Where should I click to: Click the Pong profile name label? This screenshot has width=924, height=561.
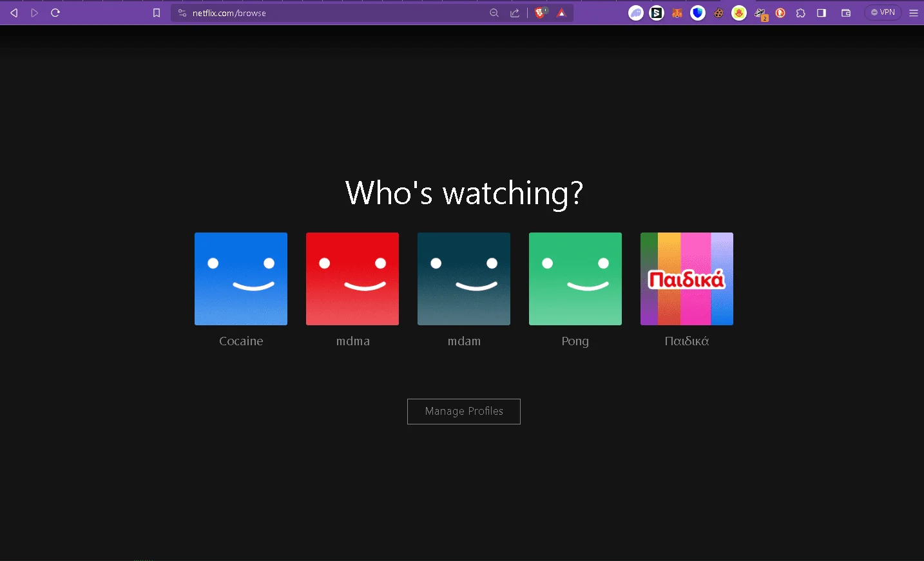click(x=575, y=342)
